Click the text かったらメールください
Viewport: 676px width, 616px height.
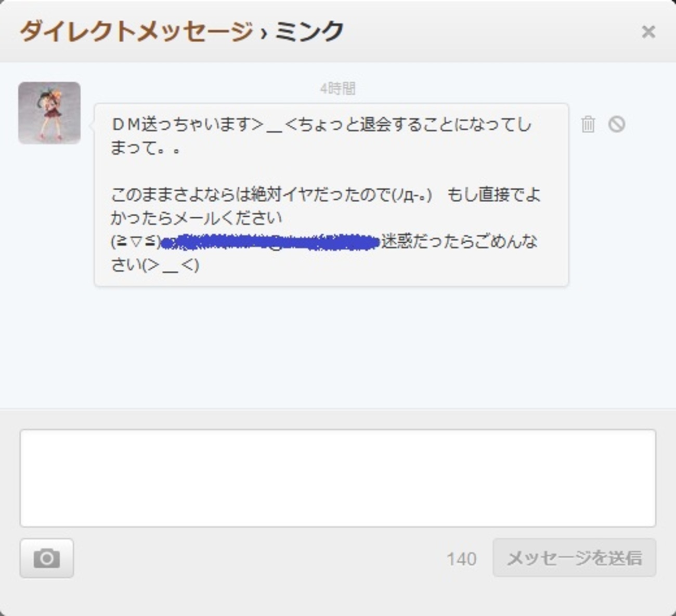click(x=196, y=218)
